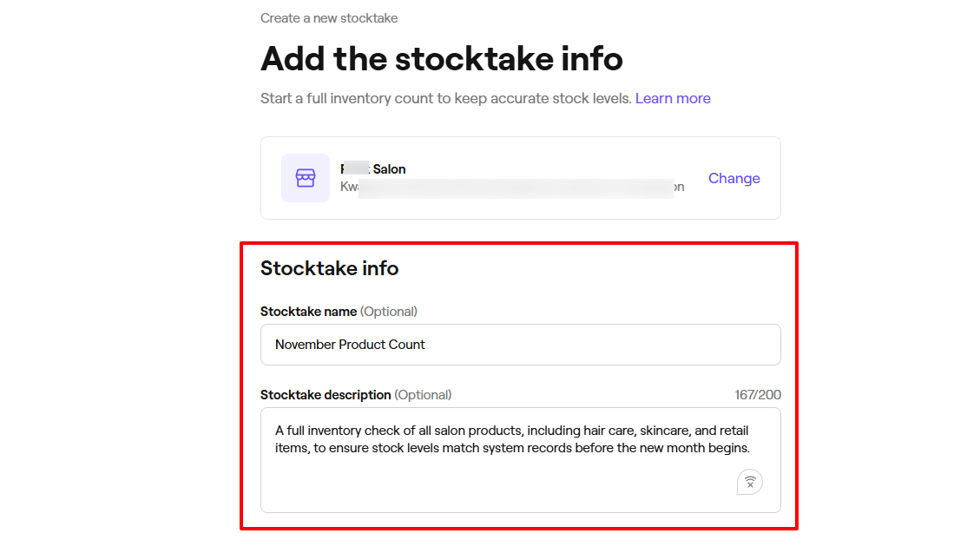Select the Add the stocktake info heading

click(x=441, y=58)
